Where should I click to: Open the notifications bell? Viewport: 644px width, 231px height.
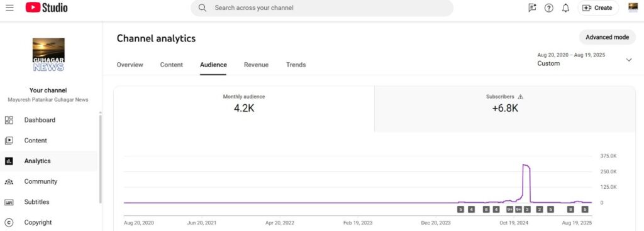[x=565, y=8]
